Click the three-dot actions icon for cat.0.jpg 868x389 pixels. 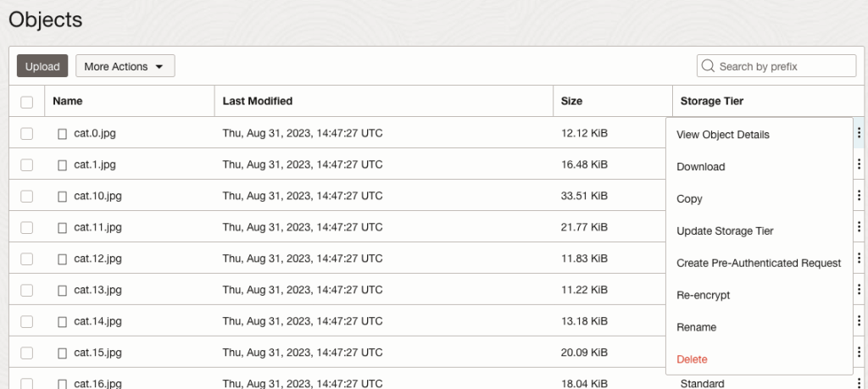click(x=859, y=133)
